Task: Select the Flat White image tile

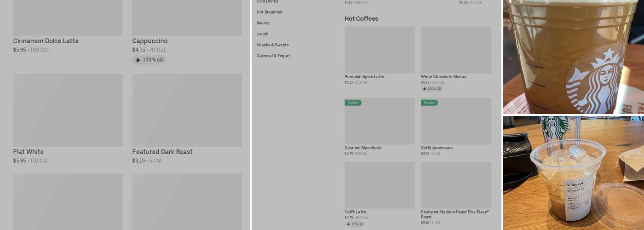Action: tap(68, 110)
